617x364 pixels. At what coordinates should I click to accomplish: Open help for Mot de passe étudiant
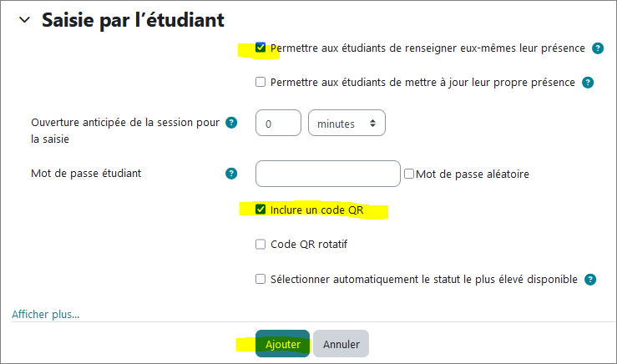pos(232,174)
